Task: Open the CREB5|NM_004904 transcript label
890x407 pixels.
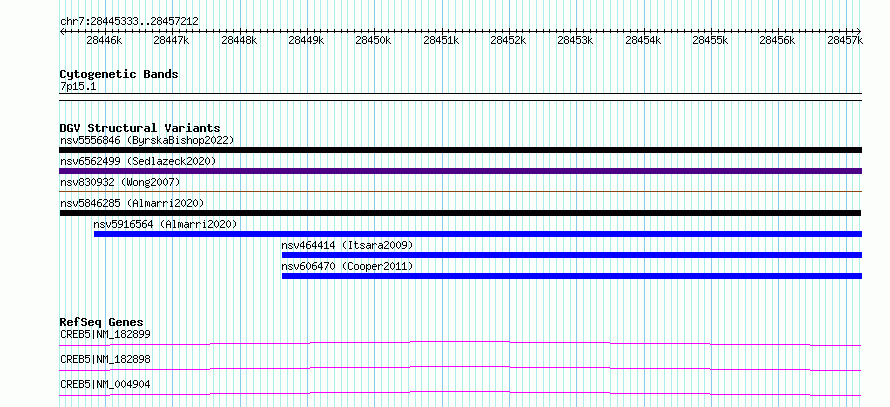Action: coord(105,384)
